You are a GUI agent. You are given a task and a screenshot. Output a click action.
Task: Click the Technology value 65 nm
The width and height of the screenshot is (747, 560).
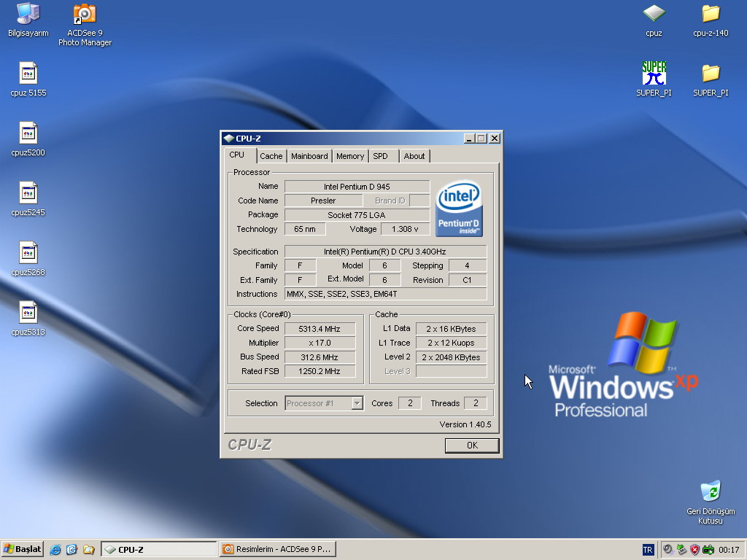pyautogui.click(x=305, y=229)
